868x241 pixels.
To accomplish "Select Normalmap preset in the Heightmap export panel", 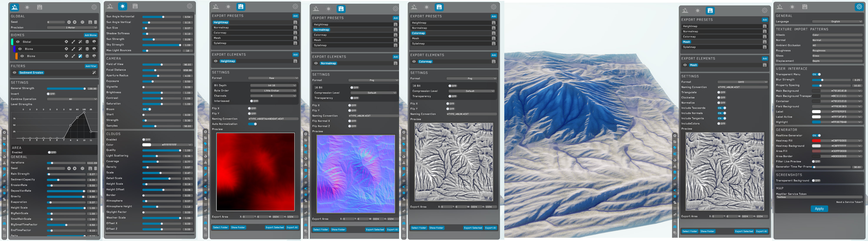I will [221, 28].
